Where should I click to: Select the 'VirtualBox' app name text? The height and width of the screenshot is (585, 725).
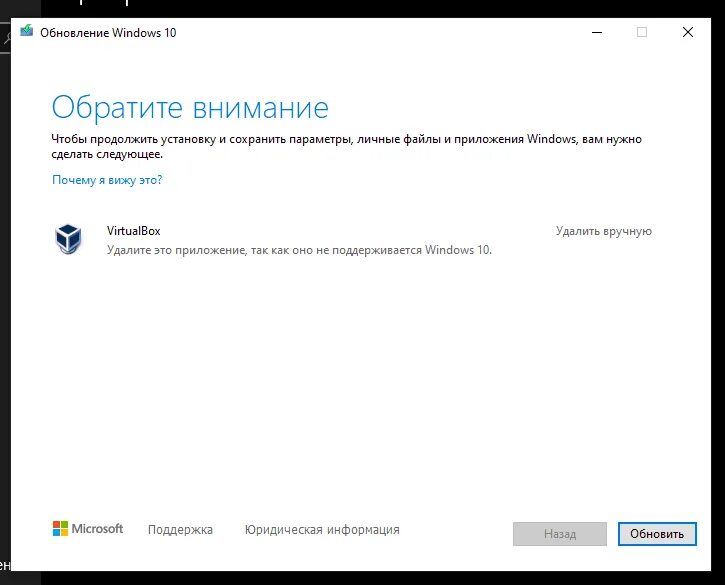[134, 231]
